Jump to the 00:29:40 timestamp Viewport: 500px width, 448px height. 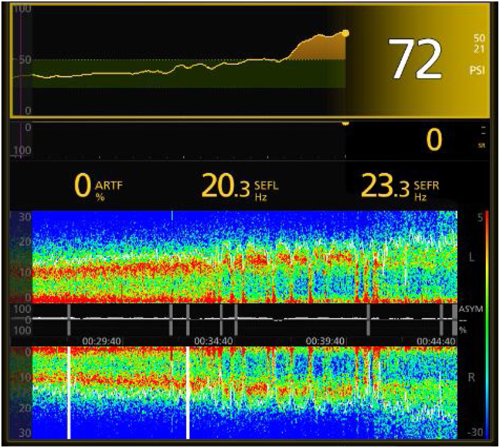101,341
